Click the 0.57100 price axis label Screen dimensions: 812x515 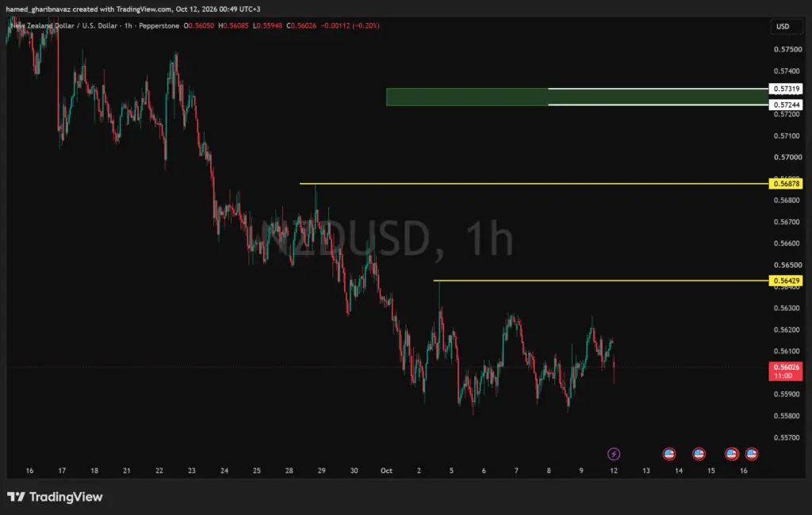786,135
